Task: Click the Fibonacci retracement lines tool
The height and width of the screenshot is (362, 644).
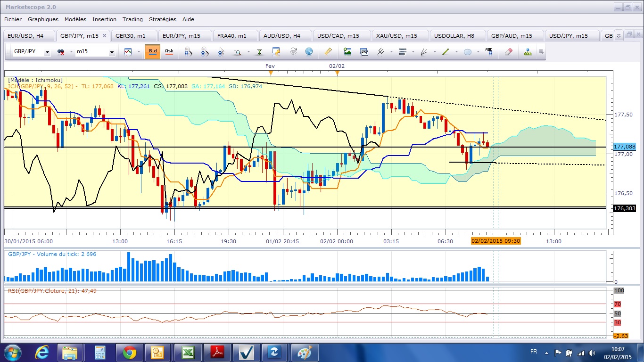Action: (402, 52)
